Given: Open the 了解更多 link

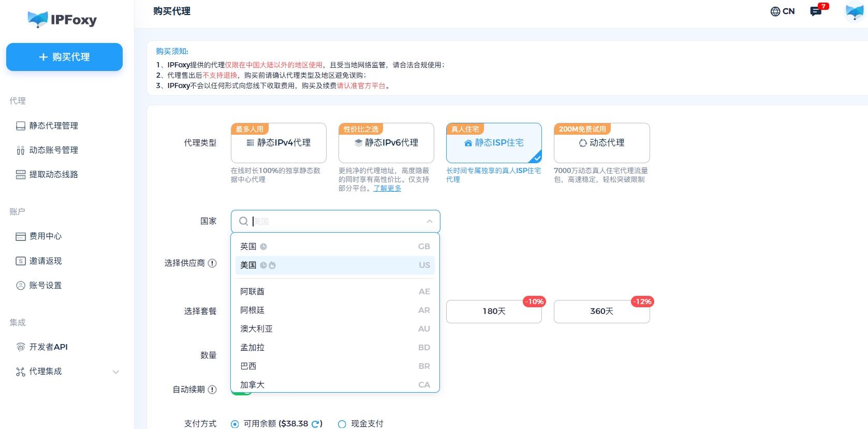Looking at the screenshot, I should coord(387,189).
